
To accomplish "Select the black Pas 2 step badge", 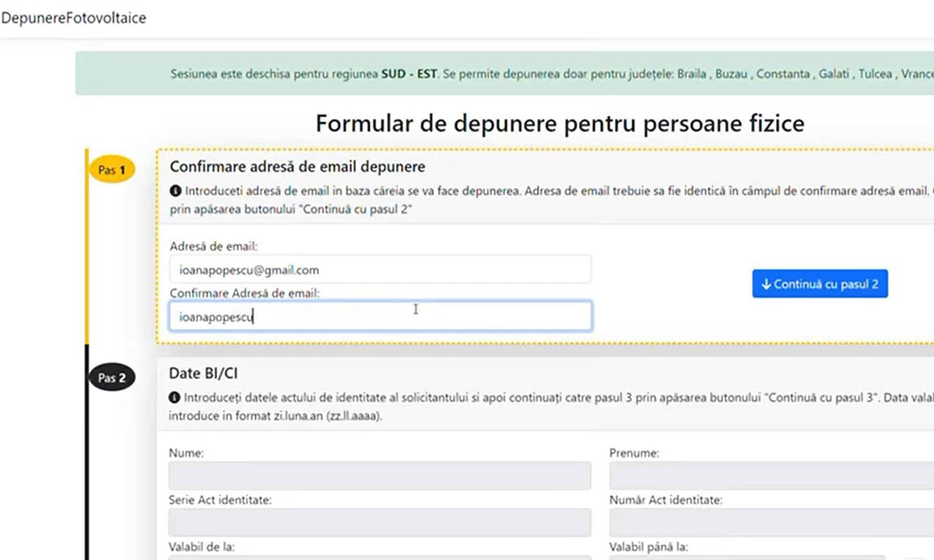I will point(113,378).
